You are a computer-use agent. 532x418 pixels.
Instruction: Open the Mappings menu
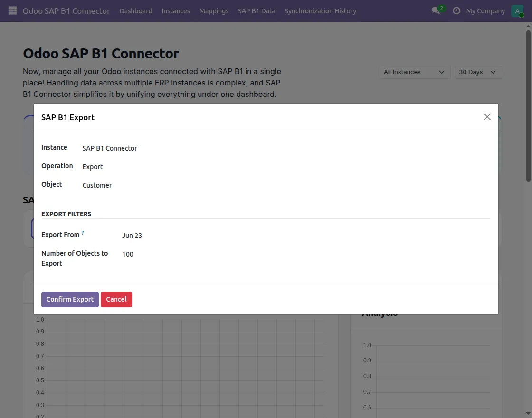coord(214,11)
